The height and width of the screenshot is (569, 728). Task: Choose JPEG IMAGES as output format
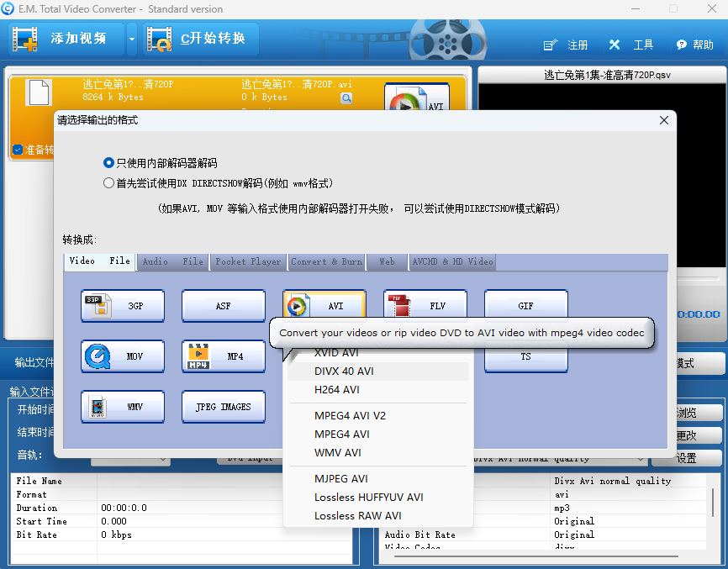pos(224,407)
